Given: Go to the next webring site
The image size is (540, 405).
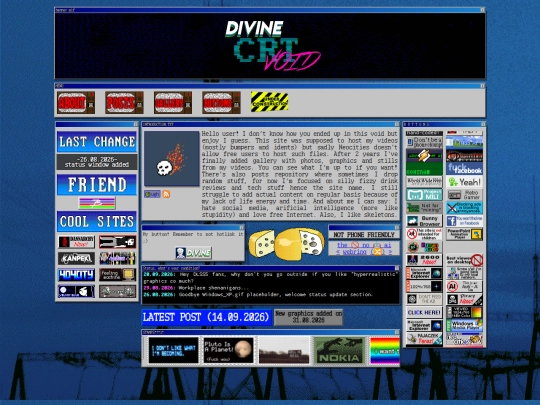Looking at the screenshot, I should point(390,252).
